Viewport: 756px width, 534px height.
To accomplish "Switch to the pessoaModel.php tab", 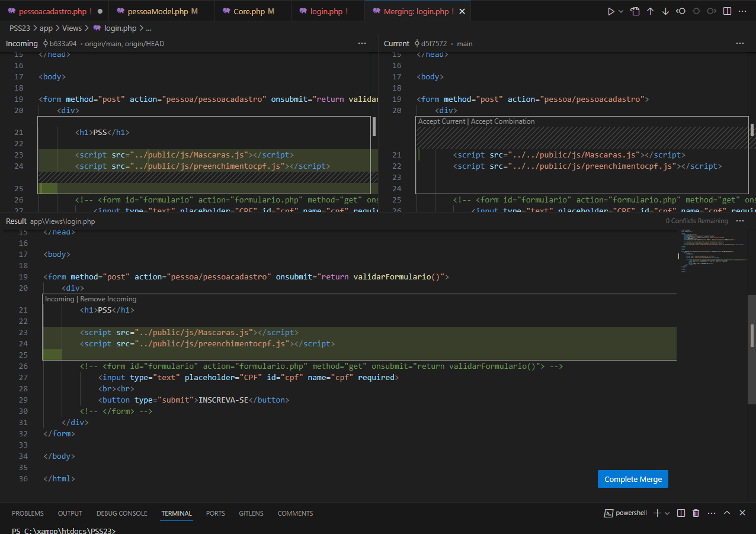I will (157, 11).
